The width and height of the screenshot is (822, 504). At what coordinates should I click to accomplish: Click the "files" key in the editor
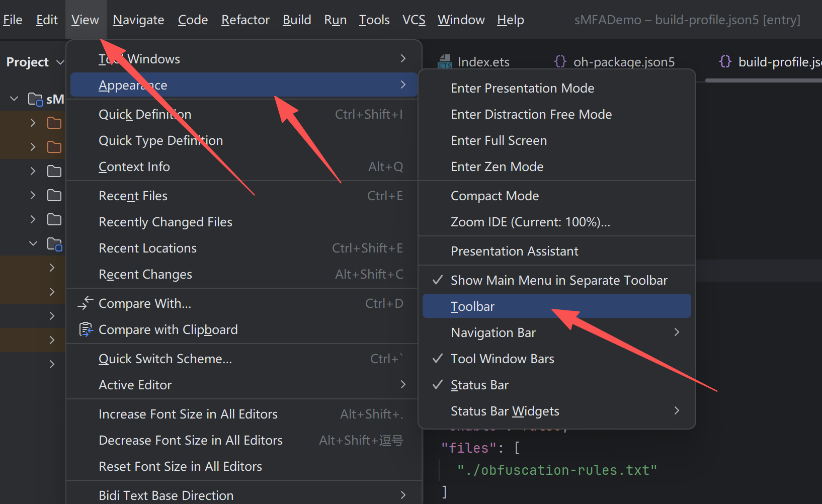click(469, 448)
